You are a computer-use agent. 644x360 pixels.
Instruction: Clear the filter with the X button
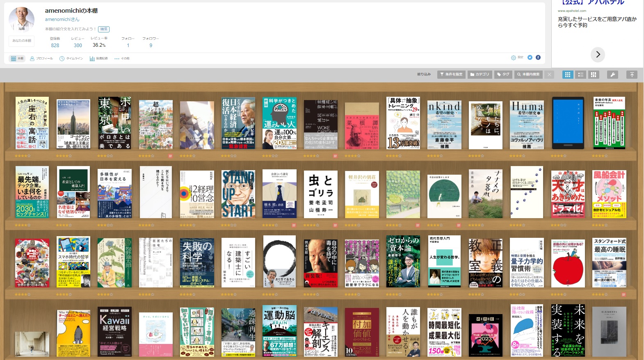[x=549, y=75]
